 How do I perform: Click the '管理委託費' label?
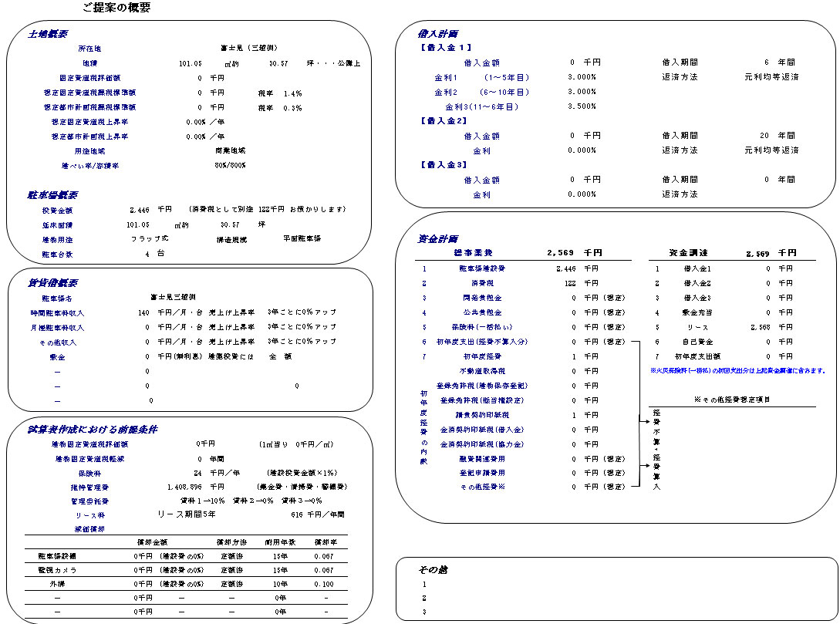[x=89, y=501]
